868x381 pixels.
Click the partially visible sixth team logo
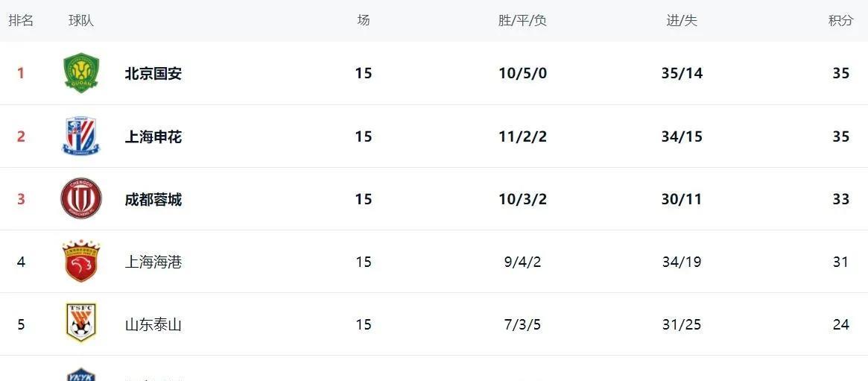80,374
